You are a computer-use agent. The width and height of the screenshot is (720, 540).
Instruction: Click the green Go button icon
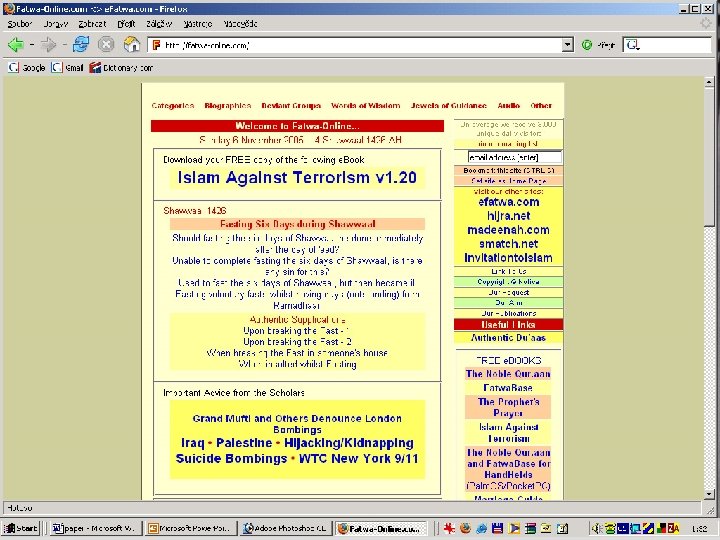click(587, 45)
